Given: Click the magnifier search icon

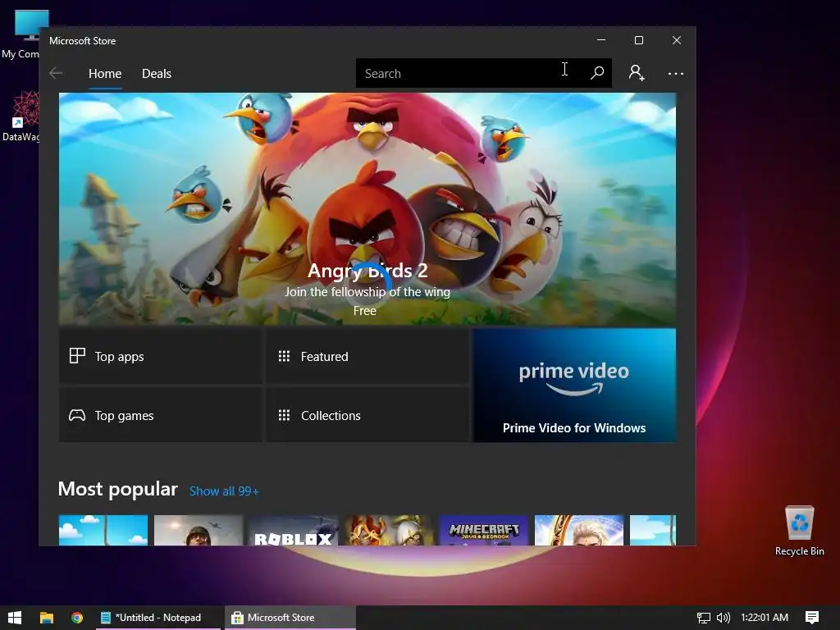Looking at the screenshot, I should click(597, 73).
